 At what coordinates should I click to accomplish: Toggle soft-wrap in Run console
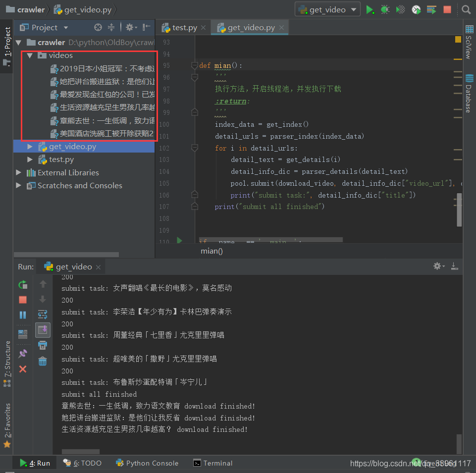click(43, 314)
